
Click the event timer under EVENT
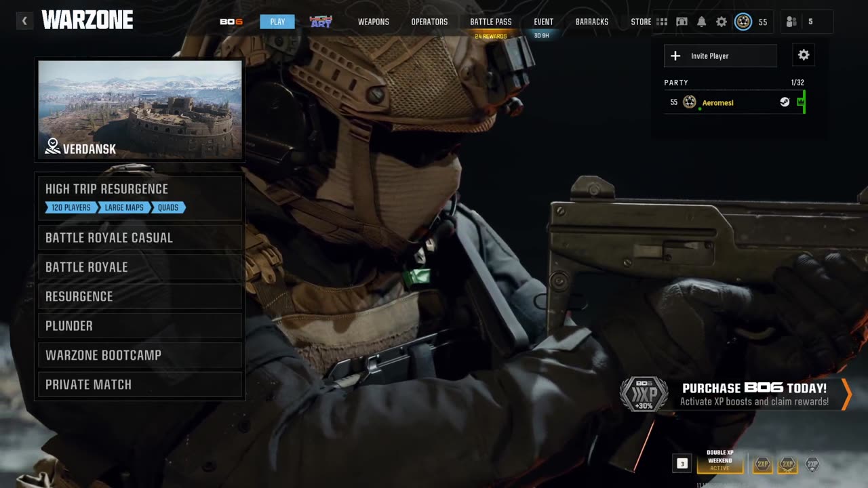coord(542,36)
